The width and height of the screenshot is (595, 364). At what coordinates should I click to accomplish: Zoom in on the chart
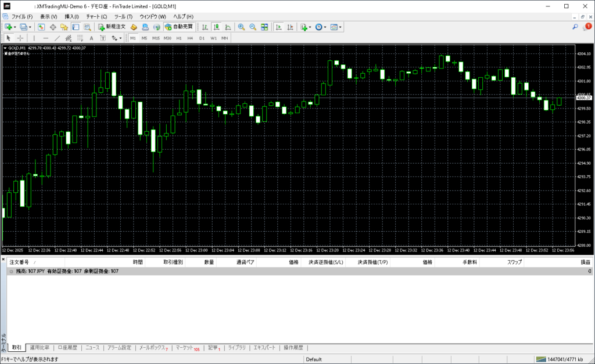click(242, 27)
